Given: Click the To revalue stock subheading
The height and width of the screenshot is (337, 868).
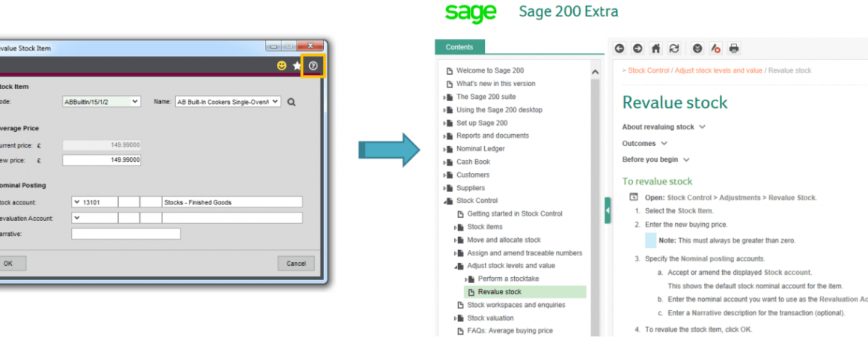Looking at the screenshot, I should (657, 181).
